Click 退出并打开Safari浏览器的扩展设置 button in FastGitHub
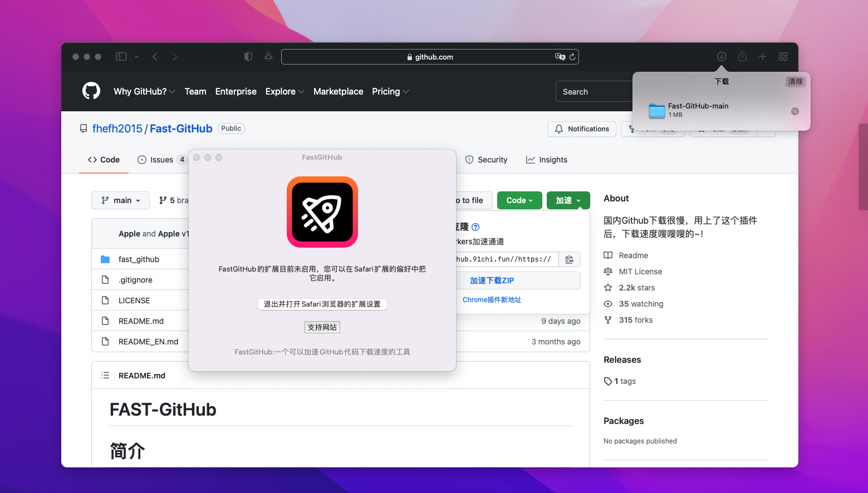The width and height of the screenshot is (868, 493). pyautogui.click(x=322, y=304)
